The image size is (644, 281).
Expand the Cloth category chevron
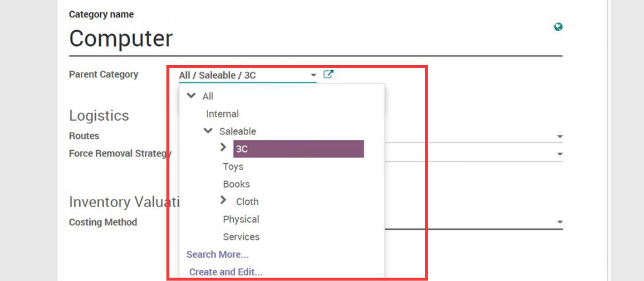pos(223,200)
